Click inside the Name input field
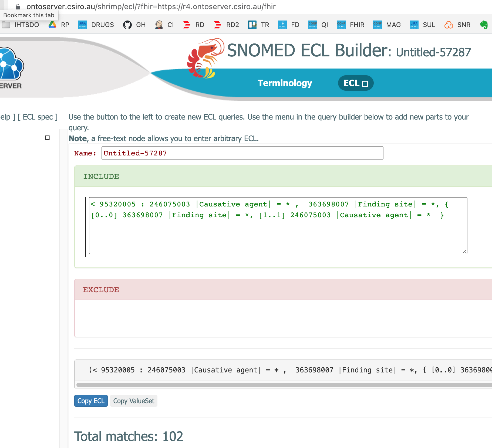This screenshot has width=492, height=448. pos(242,153)
